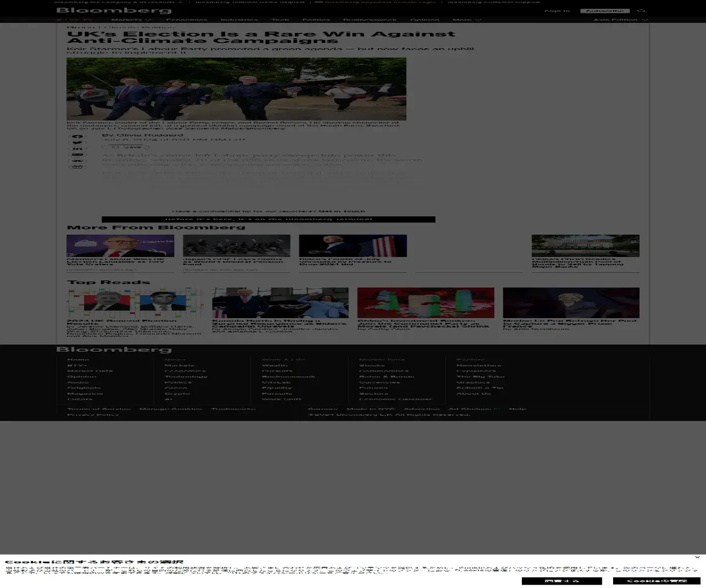Open the Politics nav section

click(x=316, y=20)
